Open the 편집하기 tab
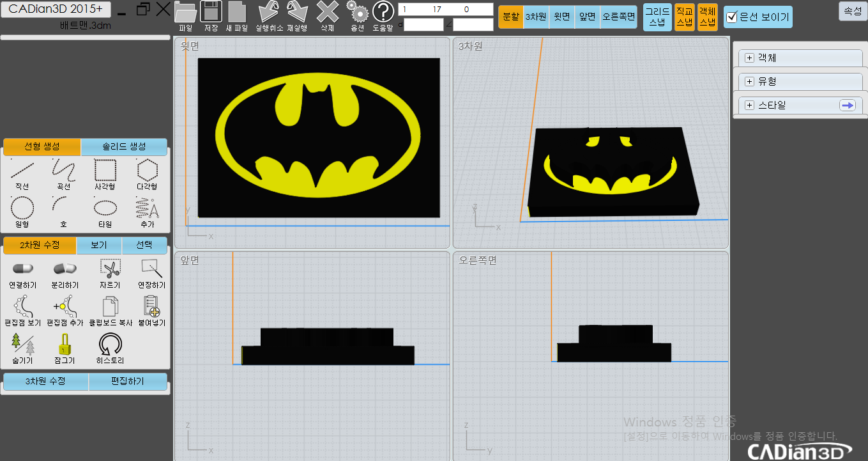868x461 pixels. tap(128, 382)
